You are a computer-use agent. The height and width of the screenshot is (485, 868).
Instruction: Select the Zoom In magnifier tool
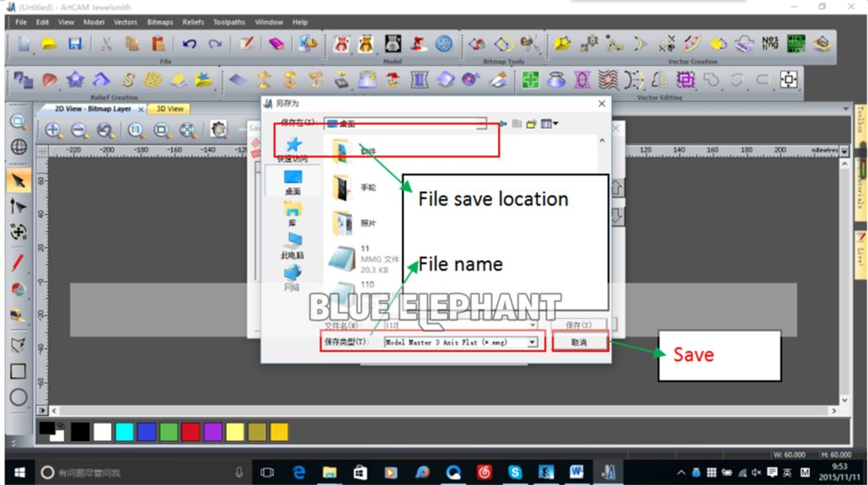coord(53,130)
